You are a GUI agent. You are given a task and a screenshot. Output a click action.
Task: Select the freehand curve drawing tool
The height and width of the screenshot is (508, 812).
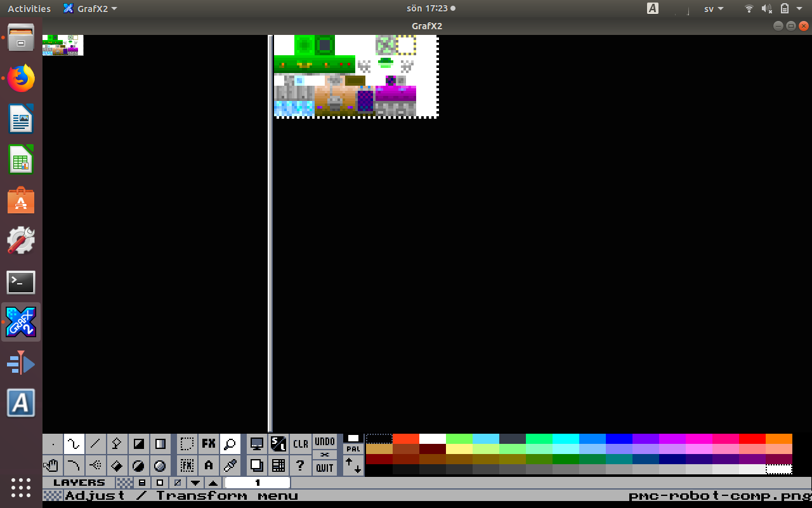pos(74,444)
